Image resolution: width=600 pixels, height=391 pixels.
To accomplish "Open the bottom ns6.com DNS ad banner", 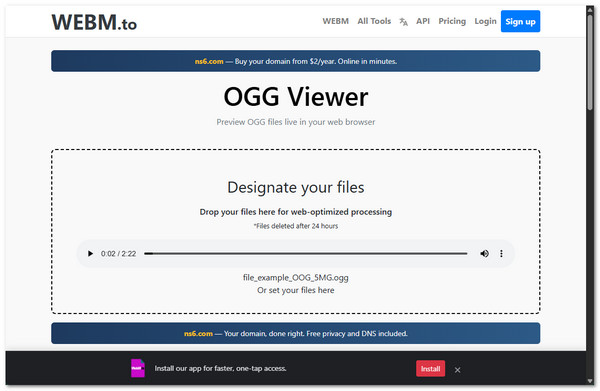I will [x=295, y=333].
